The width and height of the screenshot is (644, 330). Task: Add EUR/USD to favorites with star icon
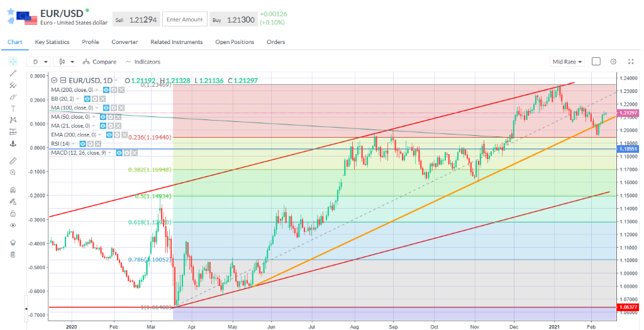click(x=11, y=12)
